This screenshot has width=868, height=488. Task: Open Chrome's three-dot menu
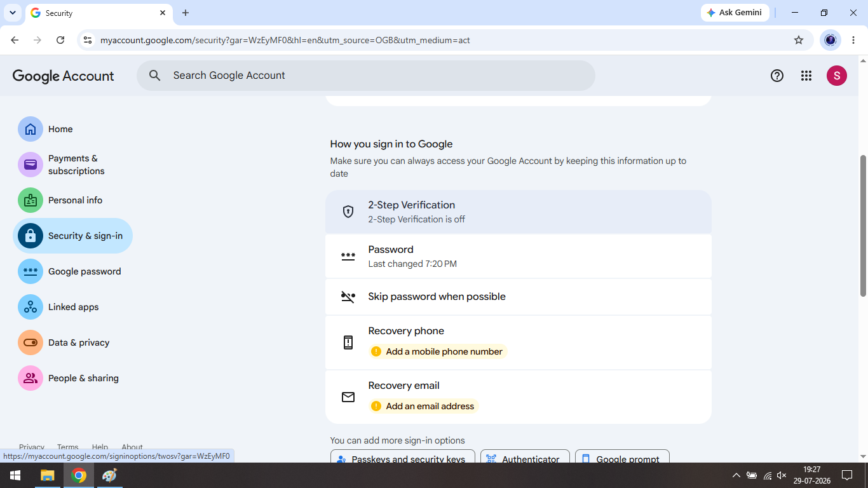(x=853, y=40)
